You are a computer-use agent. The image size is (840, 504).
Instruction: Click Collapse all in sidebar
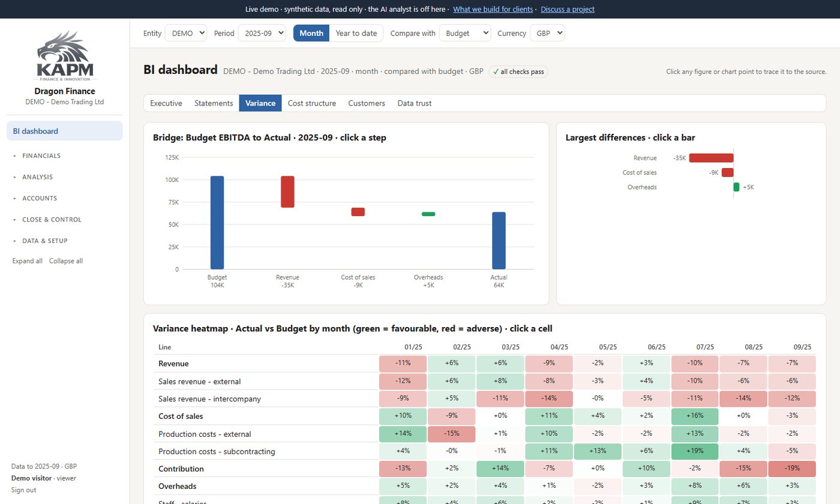tap(66, 261)
